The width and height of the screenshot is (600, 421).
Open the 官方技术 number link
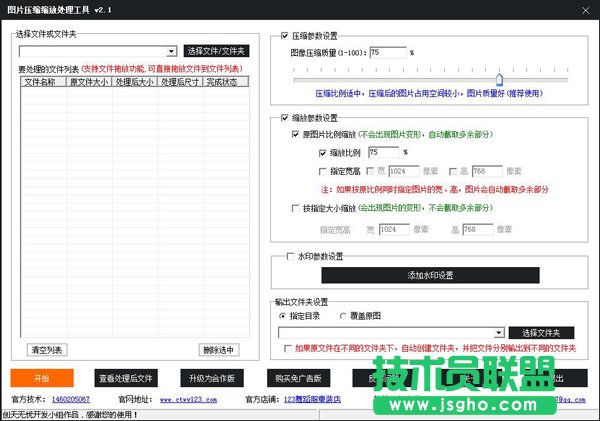click(x=71, y=400)
